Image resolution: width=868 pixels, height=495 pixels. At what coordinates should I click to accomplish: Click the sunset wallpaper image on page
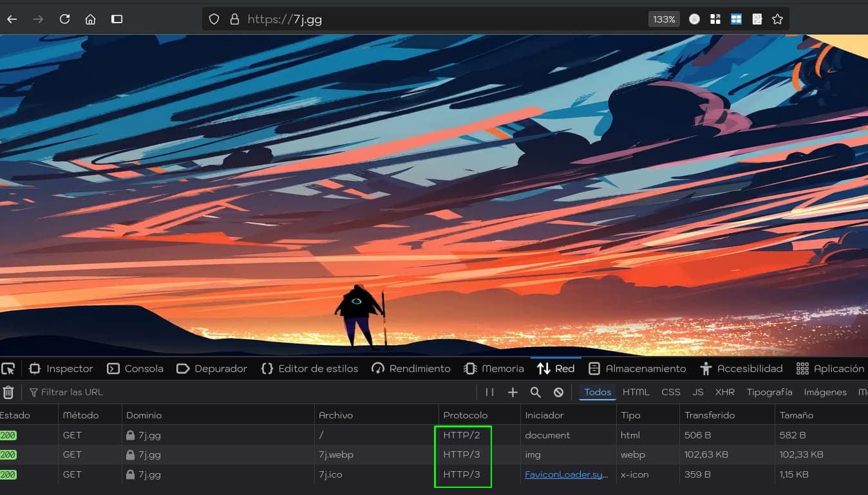(x=434, y=195)
